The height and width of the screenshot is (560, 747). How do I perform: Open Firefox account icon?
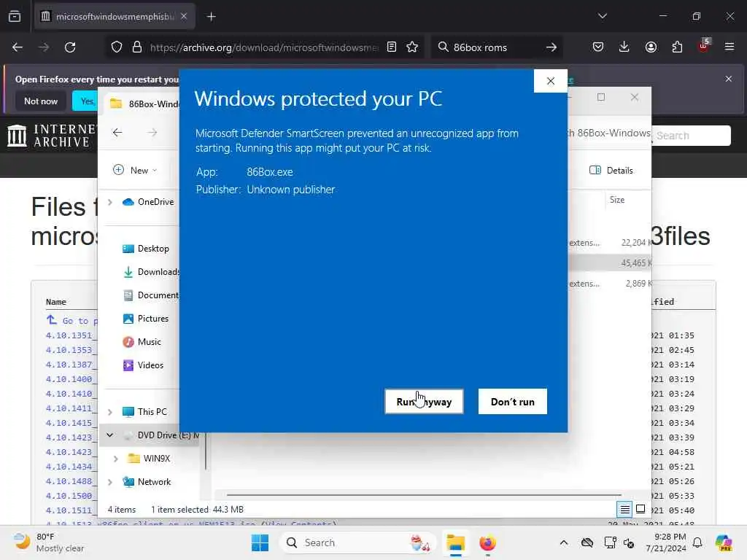[651, 47]
